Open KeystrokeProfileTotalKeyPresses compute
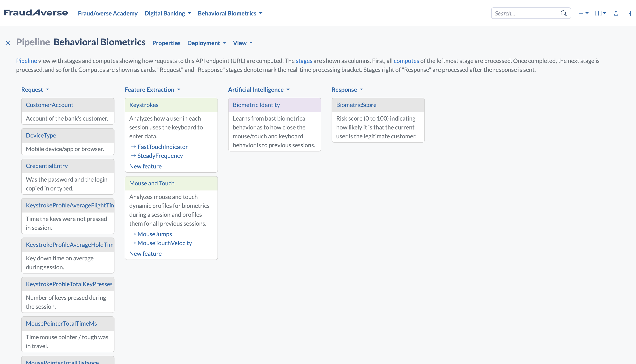636x364 pixels. pyautogui.click(x=69, y=284)
